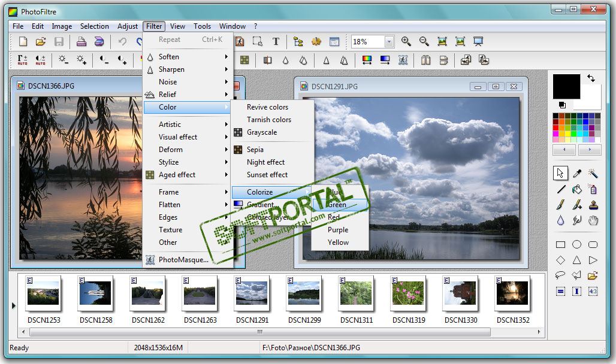The height and width of the screenshot is (364, 616).
Task: Click the Zoom in magnifier icon
Action: (406, 41)
